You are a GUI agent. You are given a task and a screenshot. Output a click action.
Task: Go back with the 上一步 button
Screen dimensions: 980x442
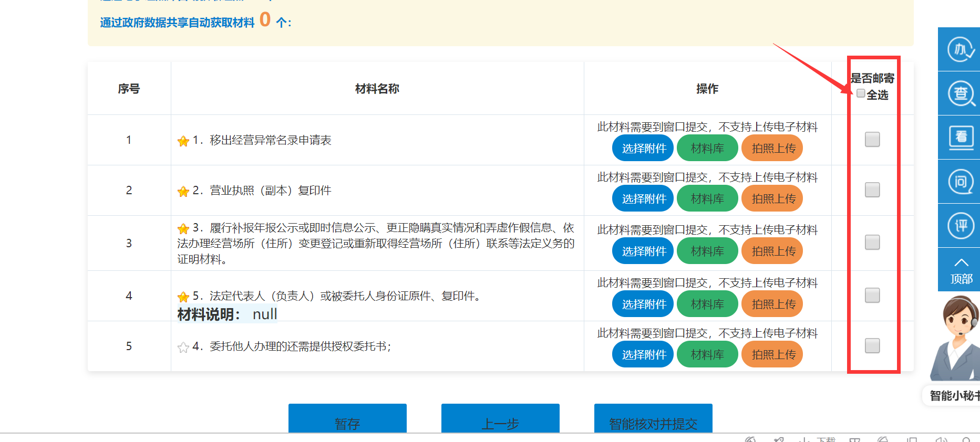tap(500, 420)
